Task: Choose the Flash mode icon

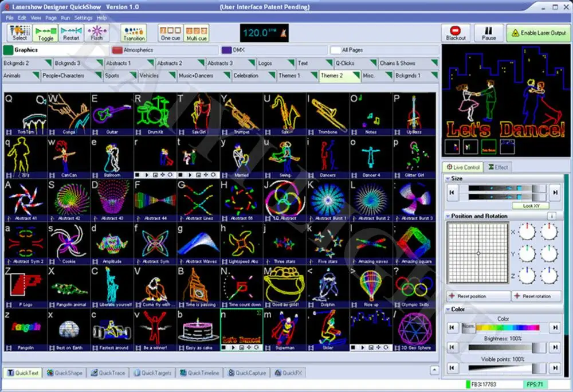Action: click(x=97, y=33)
